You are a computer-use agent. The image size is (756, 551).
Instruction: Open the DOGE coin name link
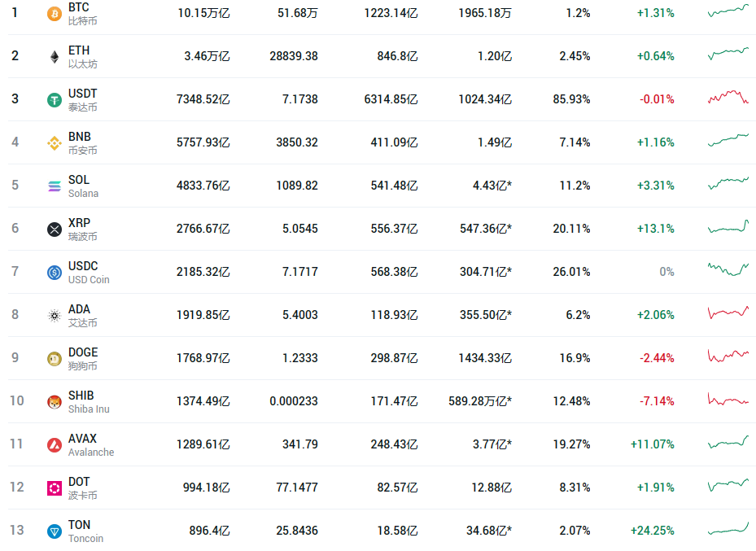[83, 352]
